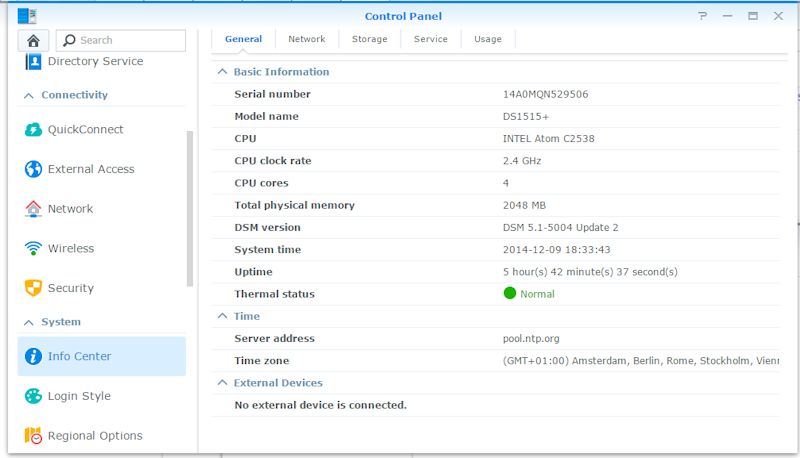Switch to the General tab
This screenshot has width=800, height=458.
point(243,39)
